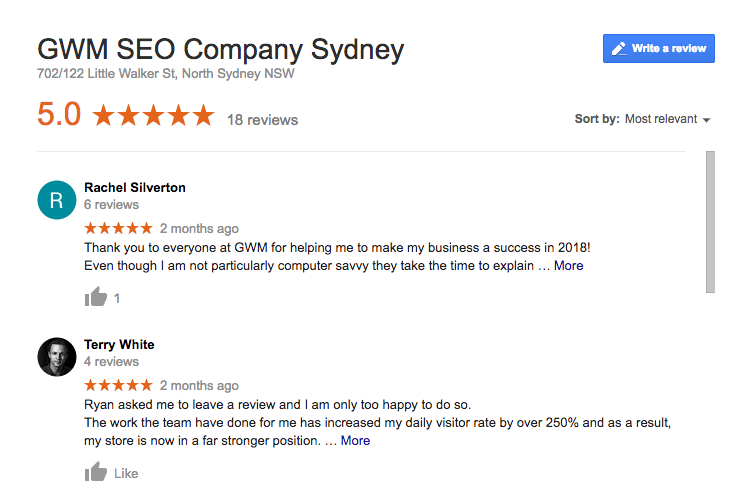
Task: Open Rachel Silverton's profile name link
Action: [134, 187]
